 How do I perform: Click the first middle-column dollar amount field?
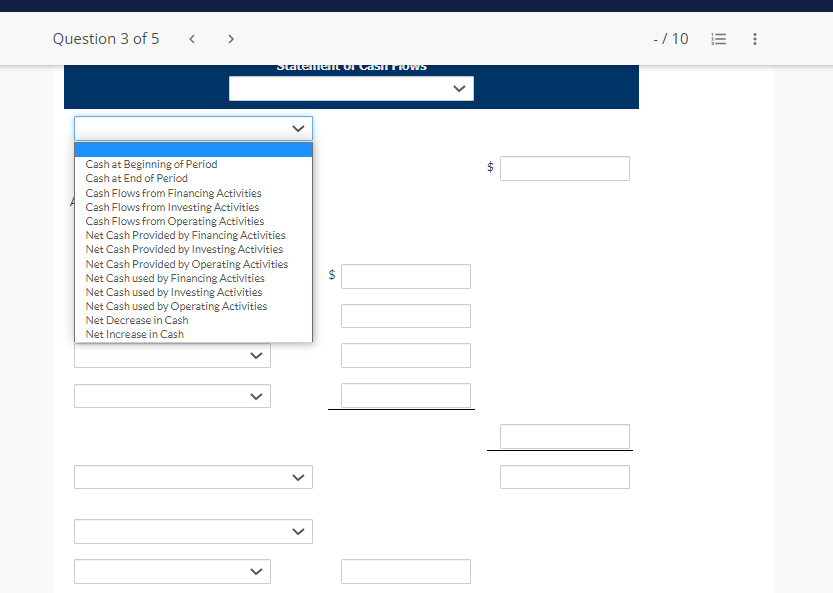pos(406,276)
